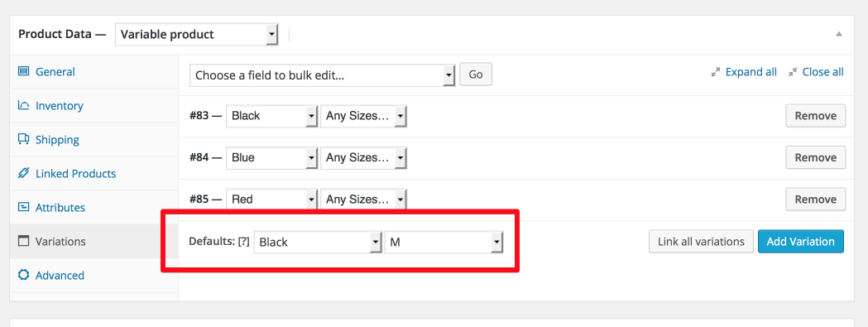Collapse the Product Data panel triangle
The height and width of the screenshot is (327, 868).
point(839,35)
